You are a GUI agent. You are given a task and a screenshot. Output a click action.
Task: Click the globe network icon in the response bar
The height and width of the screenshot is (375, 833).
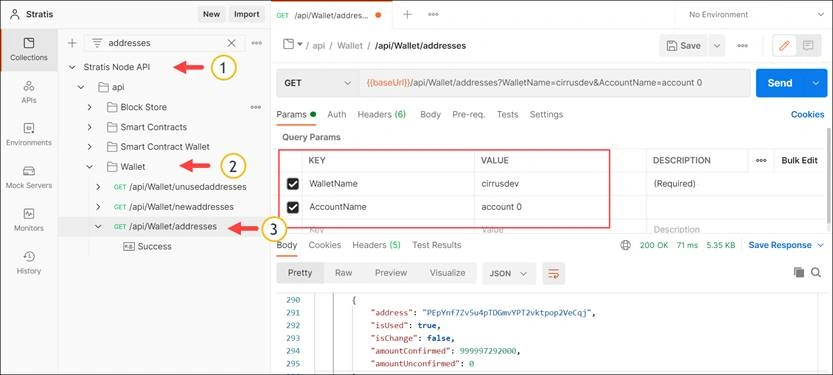(625, 245)
